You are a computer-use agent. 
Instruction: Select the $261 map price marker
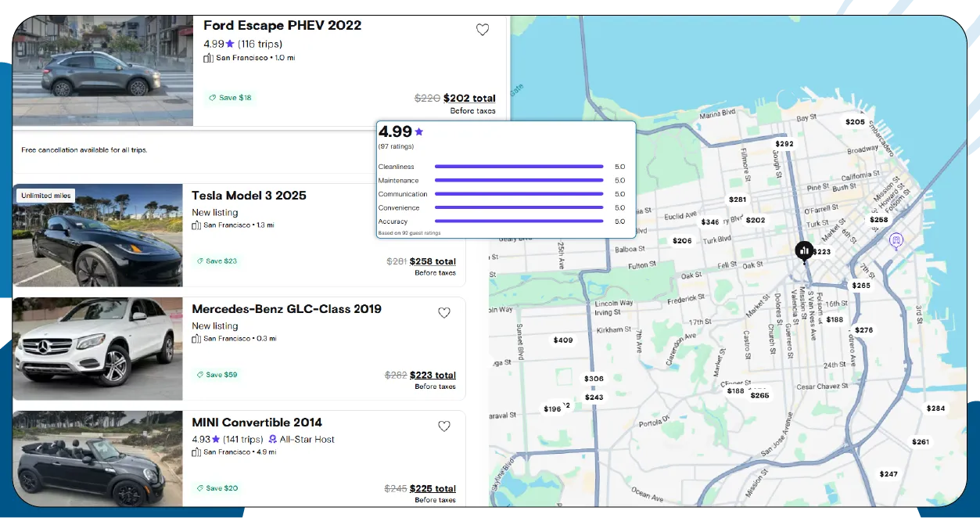(921, 442)
